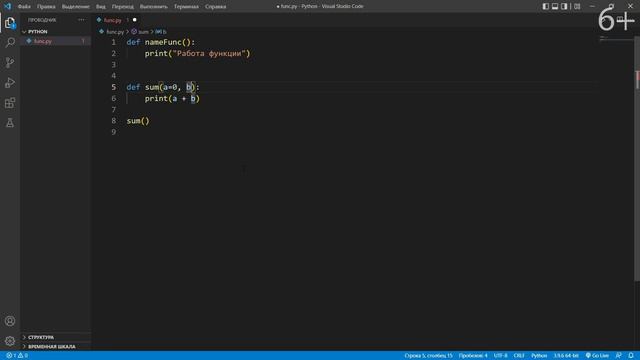Open the Accounts icon in activity bar
640x360 pixels.
coord(10,321)
